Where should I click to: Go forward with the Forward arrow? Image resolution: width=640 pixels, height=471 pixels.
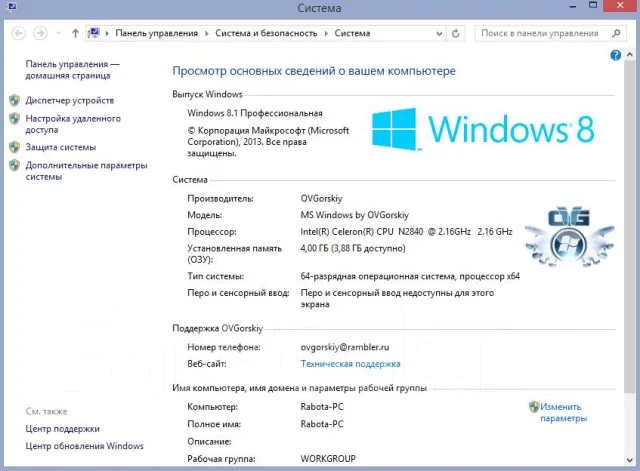[40, 33]
